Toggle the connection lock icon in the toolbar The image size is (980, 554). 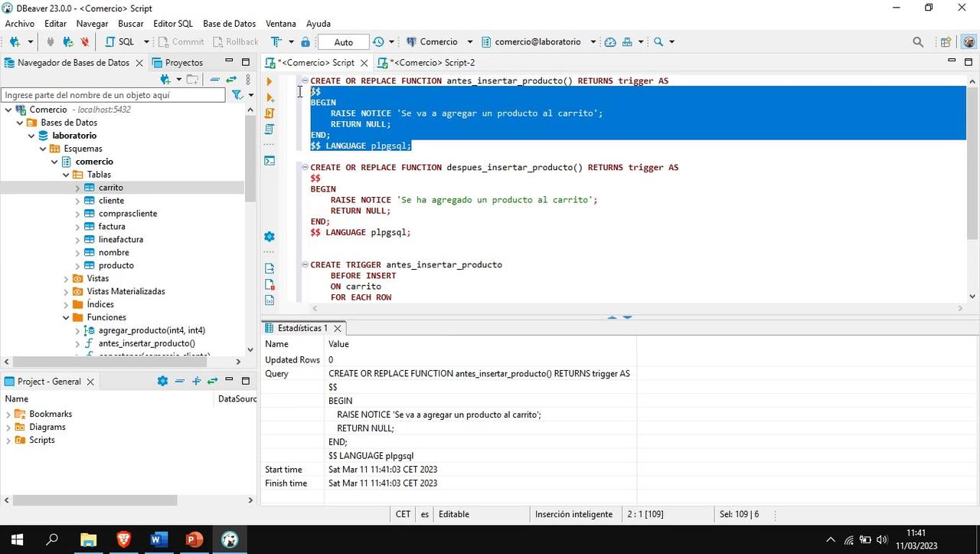coord(306,41)
